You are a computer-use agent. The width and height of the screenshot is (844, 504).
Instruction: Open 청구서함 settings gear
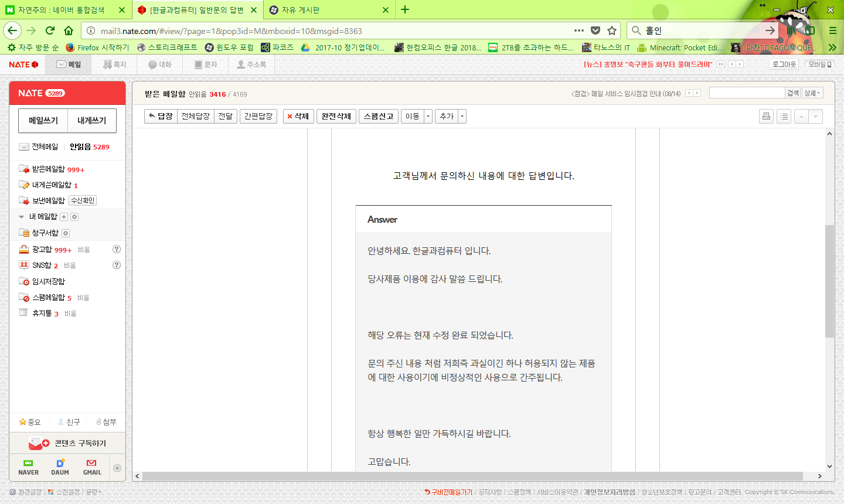(66, 233)
